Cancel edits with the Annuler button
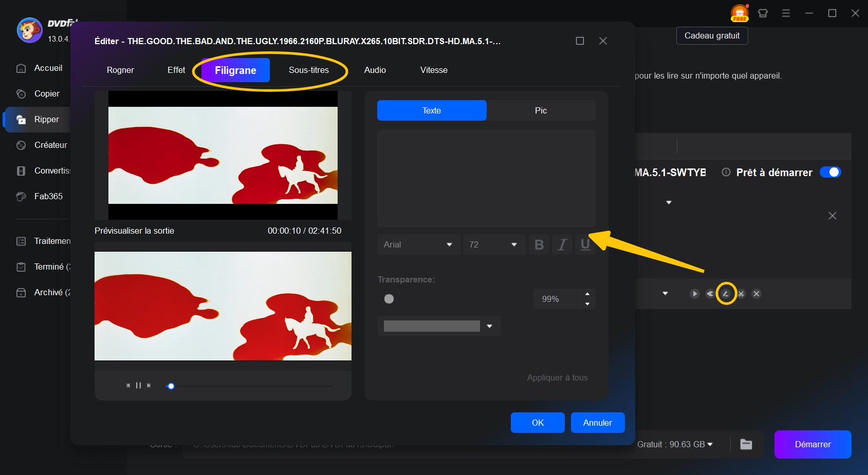868x475 pixels. (x=598, y=423)
